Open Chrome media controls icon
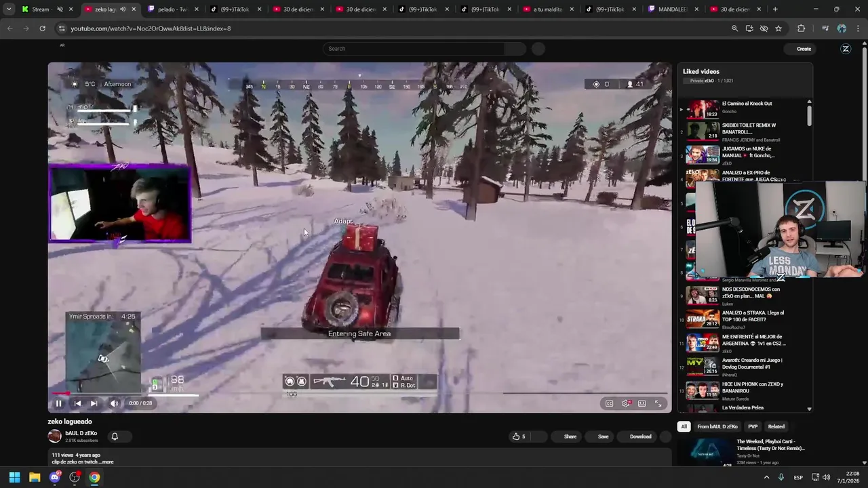868x488 pixels. [x=825, y=28]
